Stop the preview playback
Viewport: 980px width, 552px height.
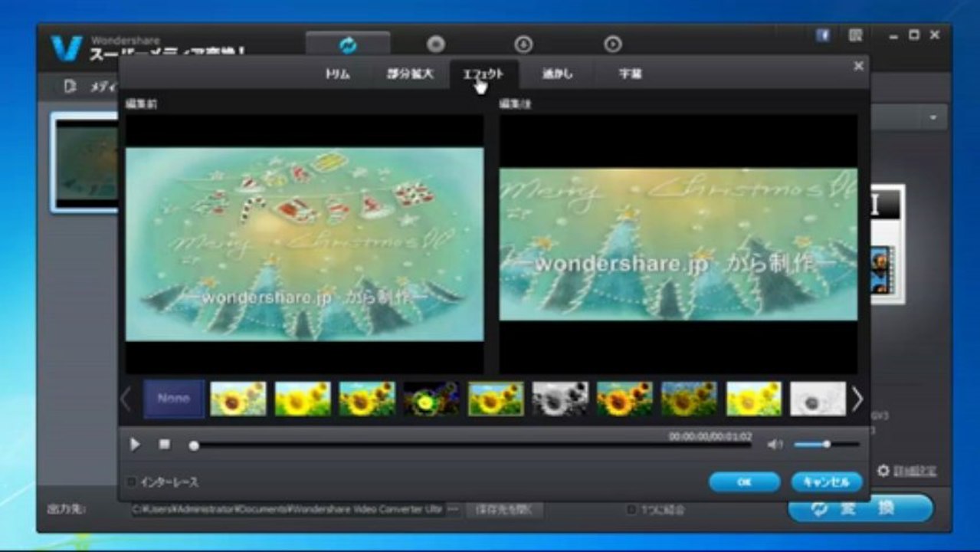click(164, 443)
